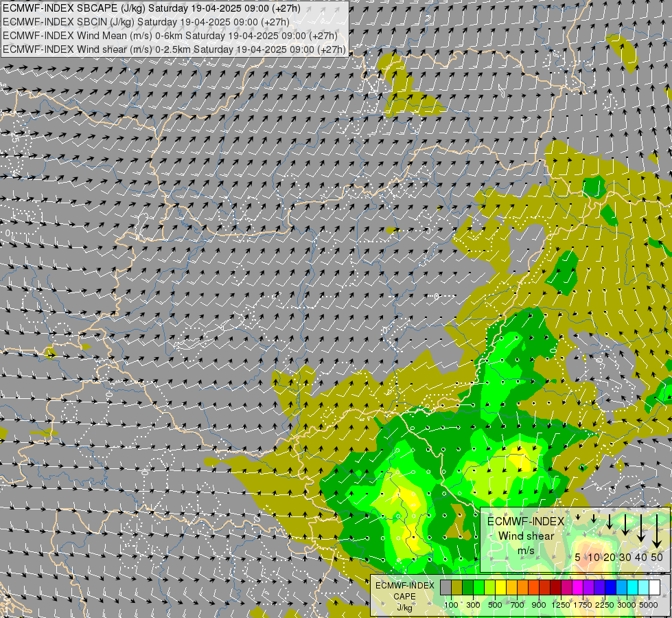Click the 5000 label in CAPE legend
The height and width of the screenshot is (618, 672).
coord(649,605)
